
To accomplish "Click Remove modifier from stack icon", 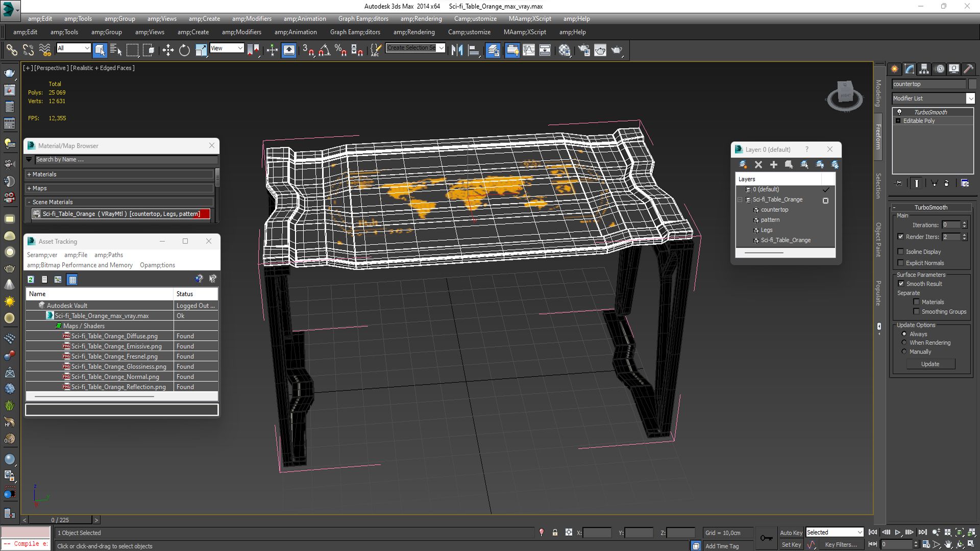I will coord(946,183).
